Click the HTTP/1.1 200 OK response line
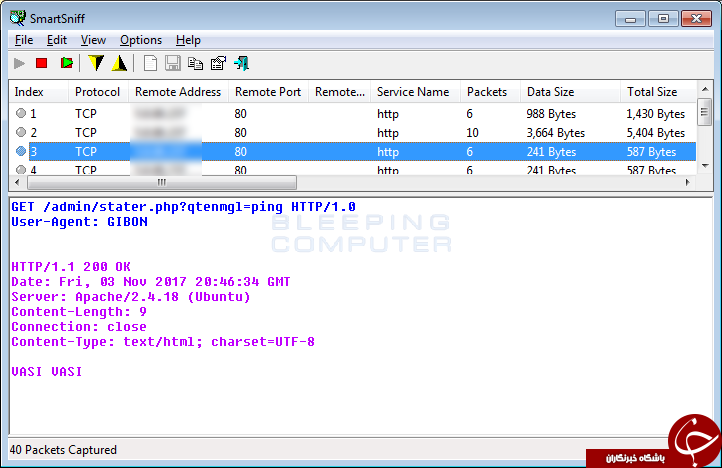Viewport: 722px width, 468px height. [x=71, y=266]
